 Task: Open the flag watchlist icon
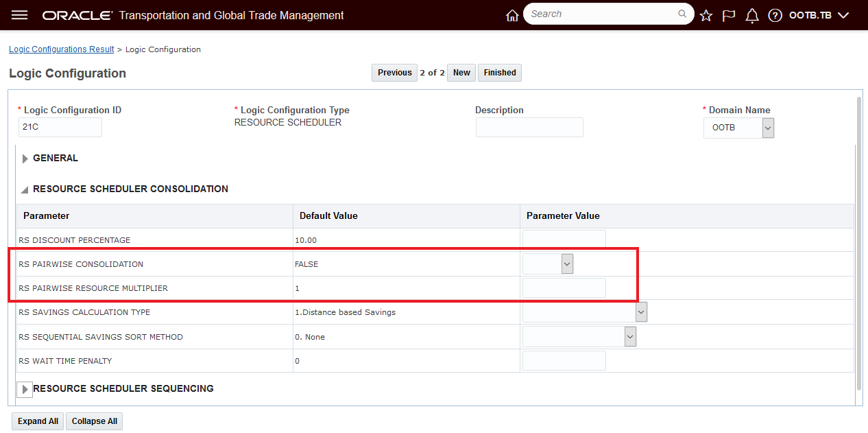[729, 15]
